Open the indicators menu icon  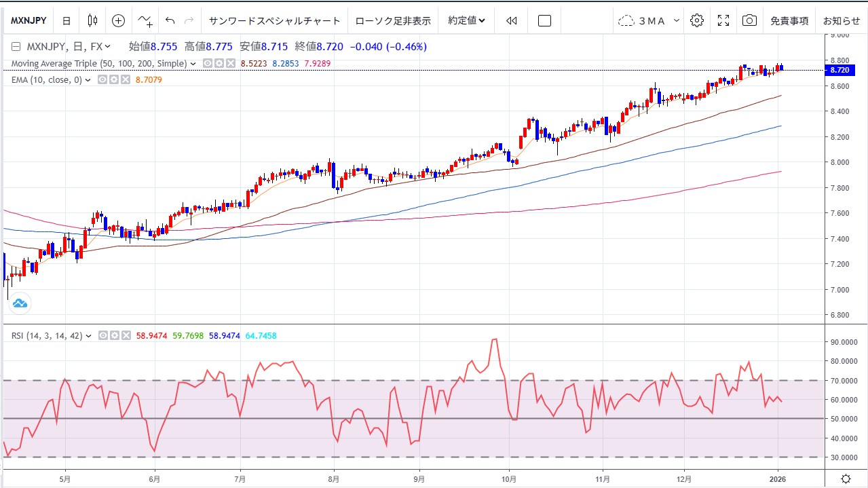tap(145, 20)
